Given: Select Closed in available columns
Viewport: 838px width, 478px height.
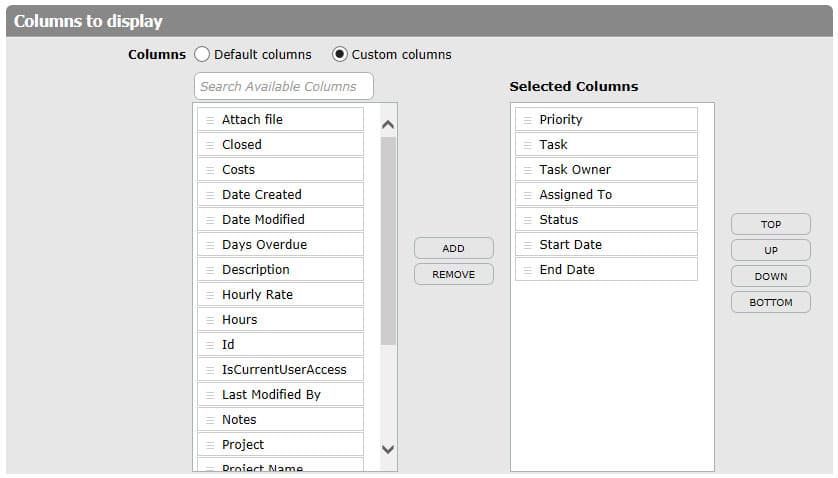Looking at the screenshot, I should click(x=281, y=145).
